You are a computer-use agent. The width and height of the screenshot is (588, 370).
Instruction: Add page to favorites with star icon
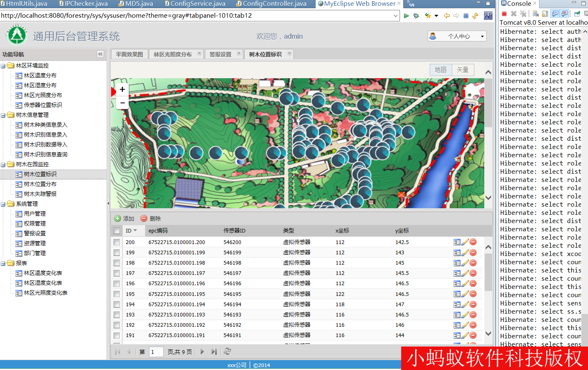[x=428, y=16]
